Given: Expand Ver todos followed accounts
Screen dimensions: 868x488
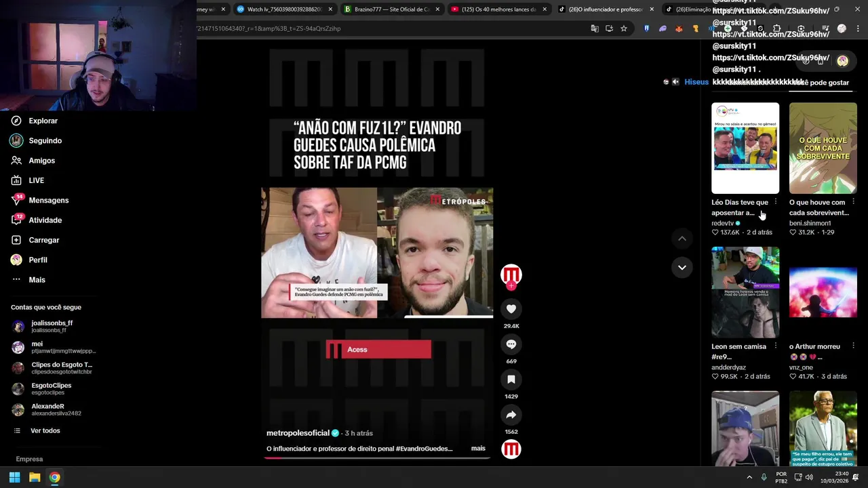Looking at the screenshot, I should (45, 430).
